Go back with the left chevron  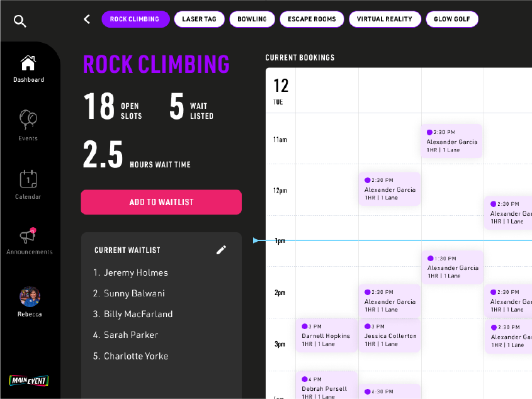coord(87,20)
